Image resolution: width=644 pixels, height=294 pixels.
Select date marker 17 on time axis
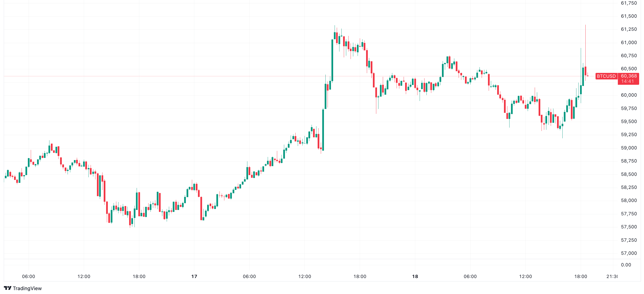tap(194, 277)
